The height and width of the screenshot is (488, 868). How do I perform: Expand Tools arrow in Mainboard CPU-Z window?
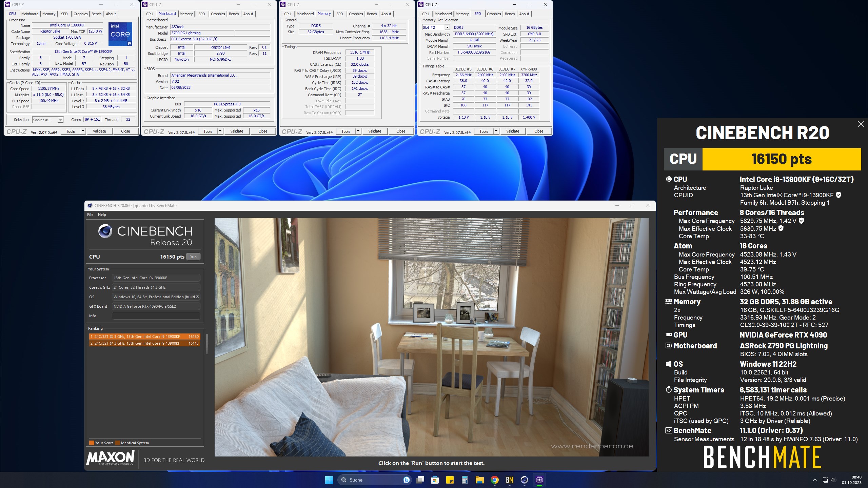coord(220,131)
